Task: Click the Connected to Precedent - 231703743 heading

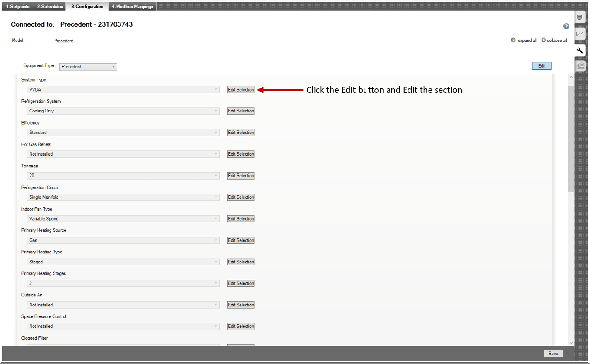Action: [72, 24]
